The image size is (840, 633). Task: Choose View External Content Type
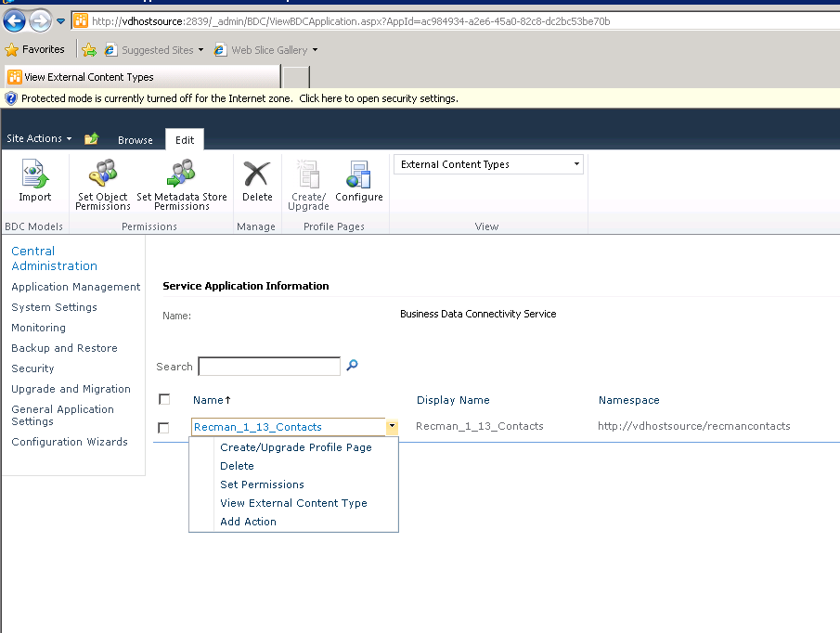pos(293,503)
